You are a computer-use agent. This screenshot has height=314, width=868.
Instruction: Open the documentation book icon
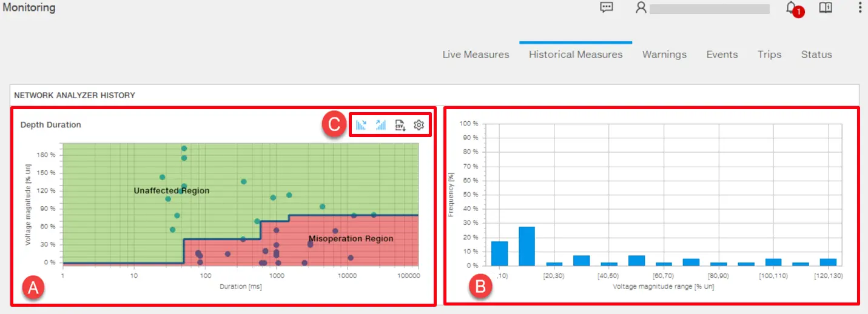tap(826, 8)
